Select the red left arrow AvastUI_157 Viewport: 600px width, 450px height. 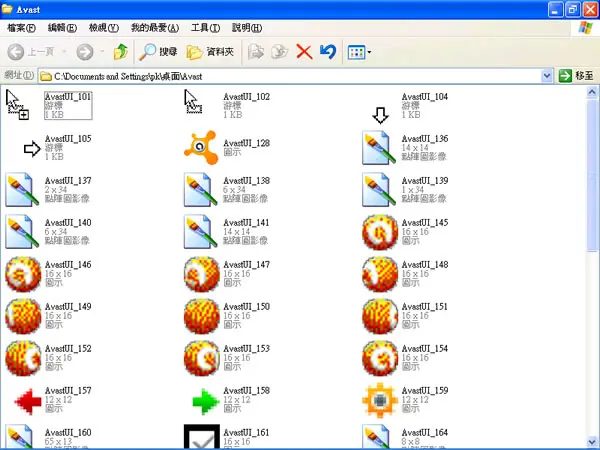click(x=28, y=401)
